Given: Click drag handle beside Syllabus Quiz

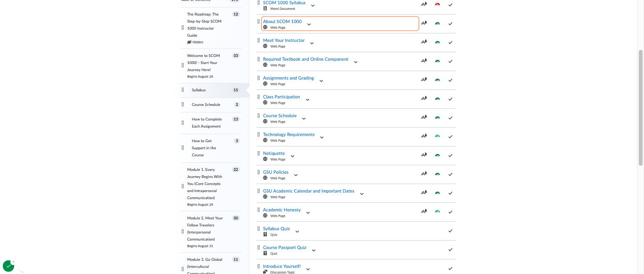Looking at the screenshot, I should pyautogui.click(x=258, y=229).
